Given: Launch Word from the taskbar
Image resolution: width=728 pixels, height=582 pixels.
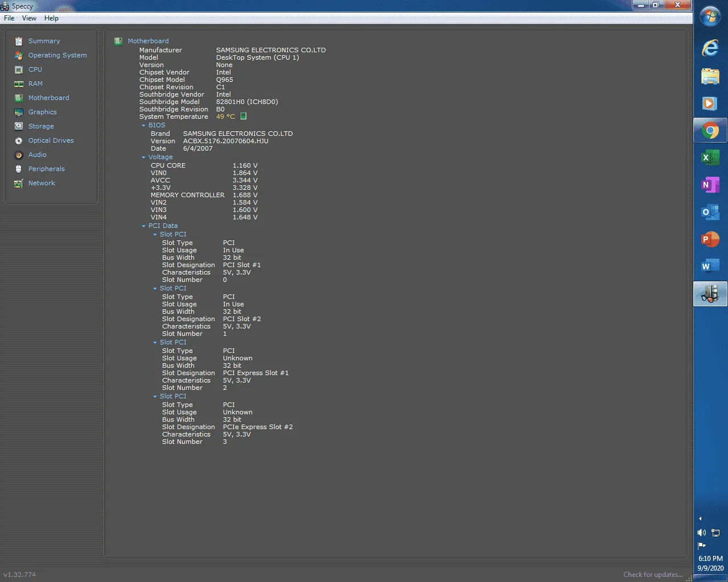Looking at the screenshot, I should [710, 267].
